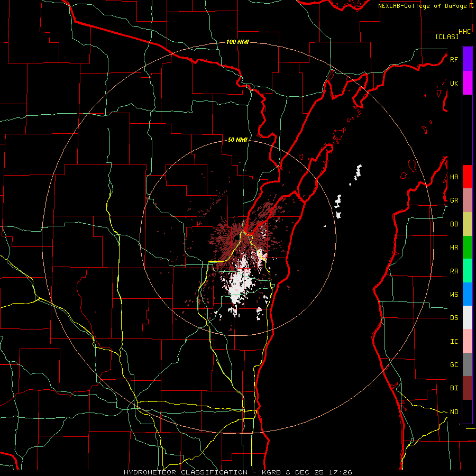Click the 100 NMI range ring label

tap(237, 42)
